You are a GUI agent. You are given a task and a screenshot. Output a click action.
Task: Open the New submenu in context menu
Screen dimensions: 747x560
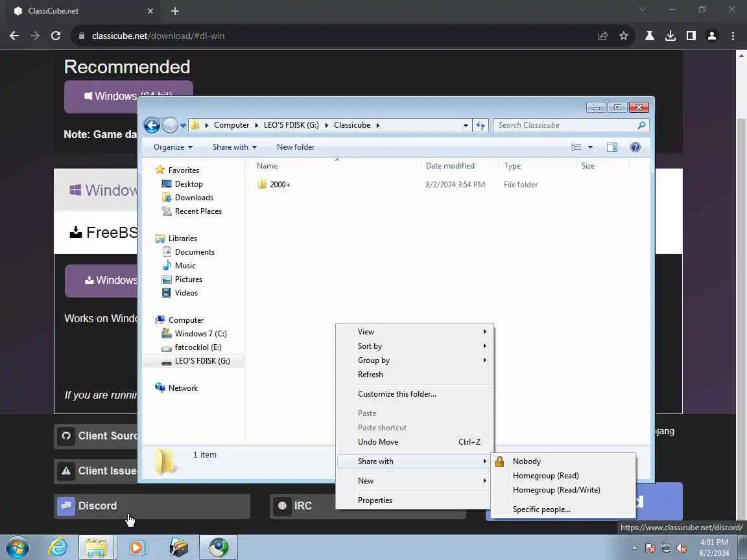[x=414, y=481]
